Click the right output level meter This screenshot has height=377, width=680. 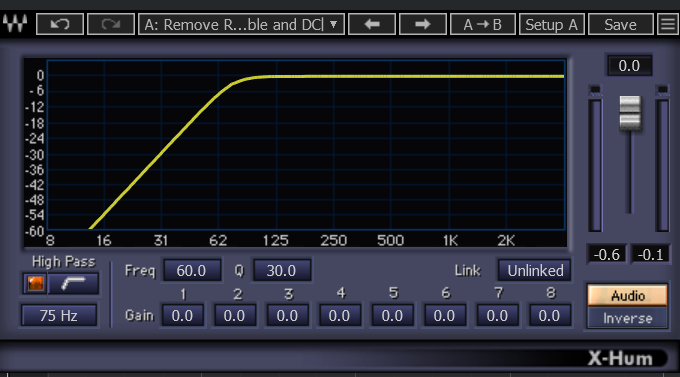click(x=662, y=166)
